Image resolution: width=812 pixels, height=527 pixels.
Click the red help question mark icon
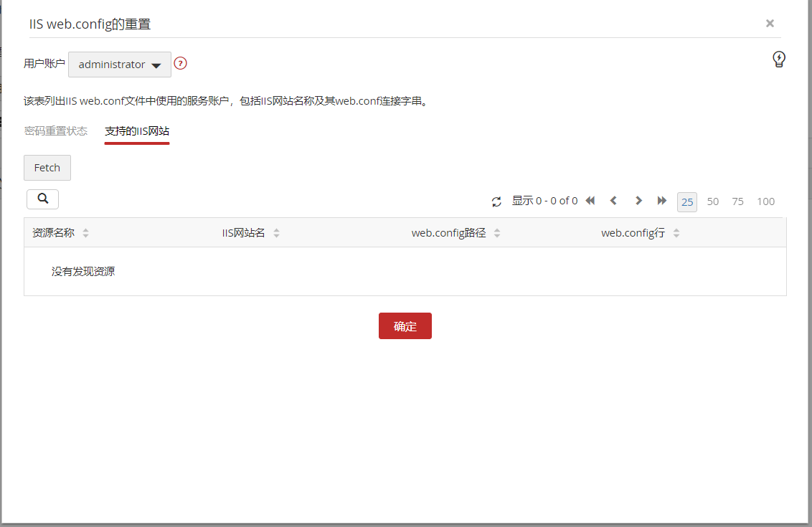click(x=180, y=63)
